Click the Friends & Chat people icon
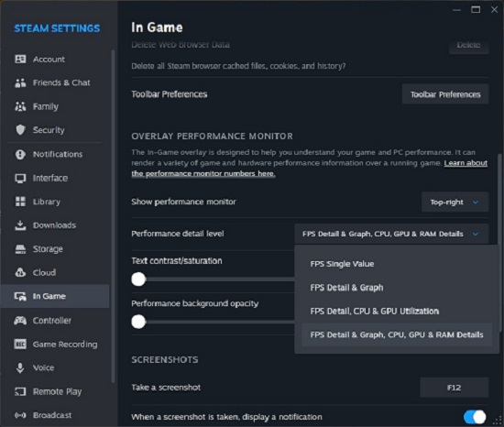The width and height of the screenshot is (504, 427). click(20, 82)
